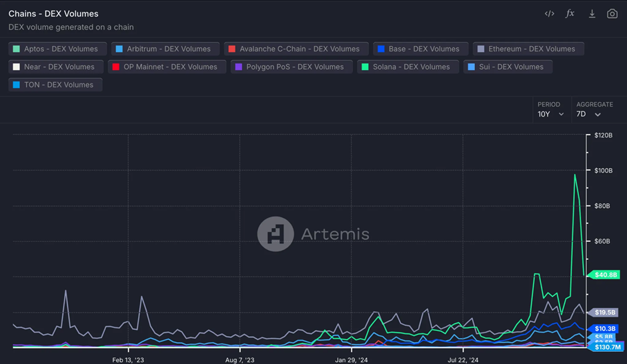Viewport: 627px width, 364px height.
Task: Click the $130.7M value label
Action: (x=606, y=347)
